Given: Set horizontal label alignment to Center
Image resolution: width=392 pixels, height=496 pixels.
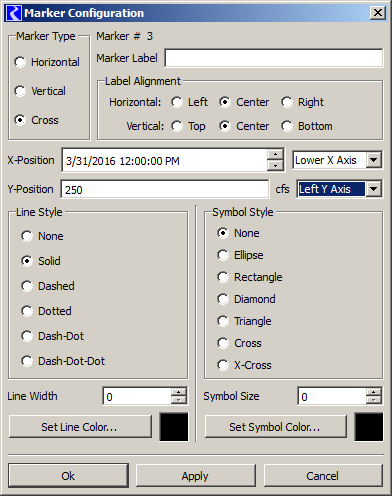Looking at the screenshot, I should point(225,102).
